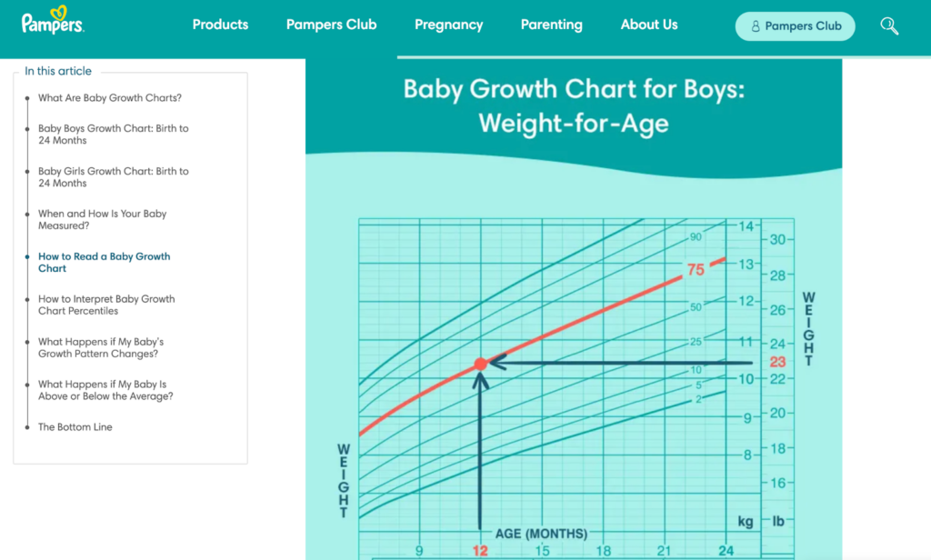Go to Baby Girls Growth Chart section
This screenshot has height=560, width=931.
pyautogui.click(x=114, y=177)
